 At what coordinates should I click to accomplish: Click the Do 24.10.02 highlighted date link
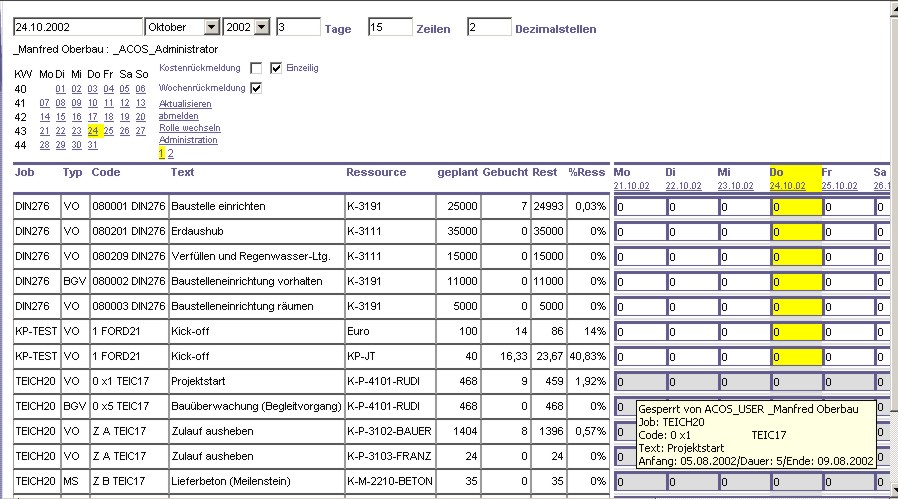click(787, 186)
